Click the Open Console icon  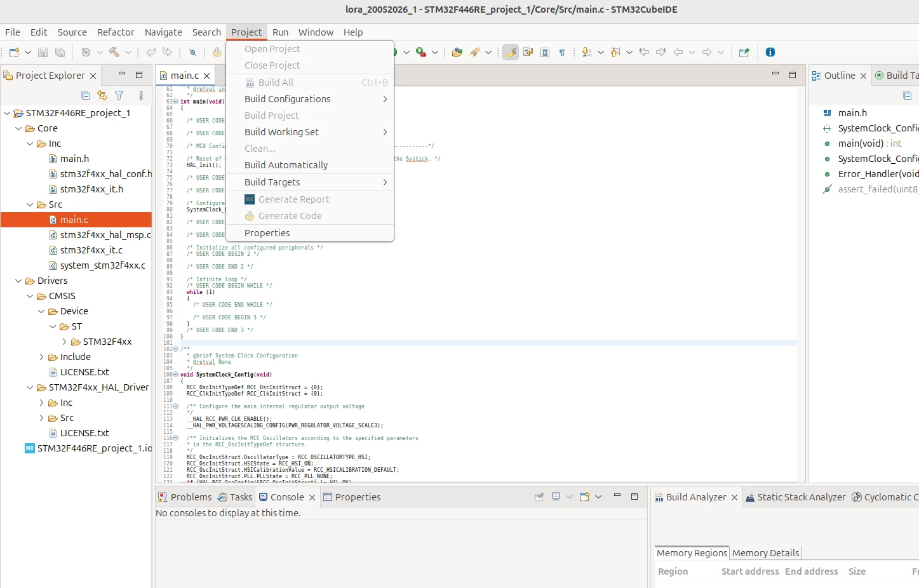[x=584, y=497]
